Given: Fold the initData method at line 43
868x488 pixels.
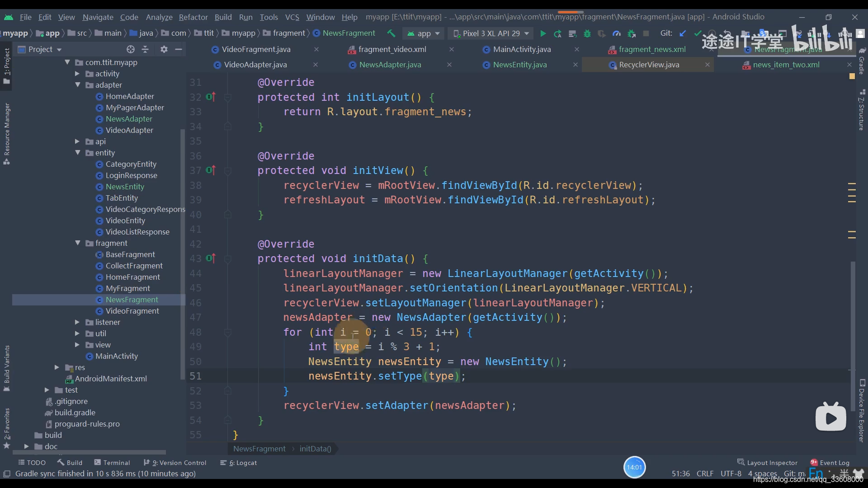Looking at the screenshot, I should click(228, 259).
